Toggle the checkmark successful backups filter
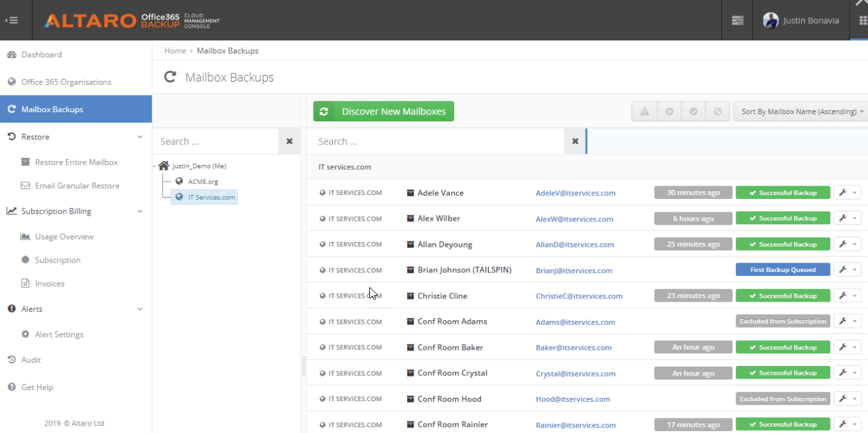Image resolution: width=868 pixels, height=433 pixels. tap(693, 111)
